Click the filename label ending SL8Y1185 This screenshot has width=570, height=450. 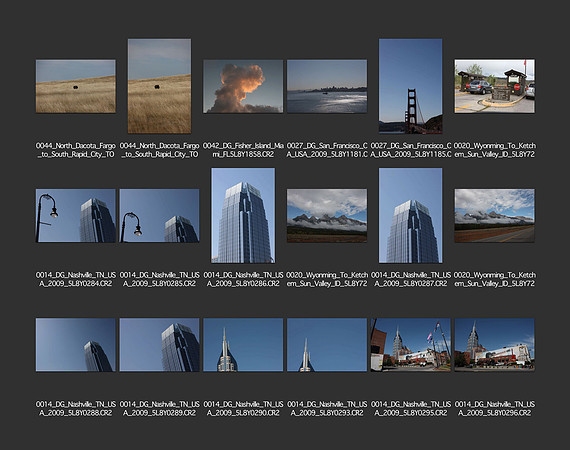pyautogui.click(x=410, y=150)
